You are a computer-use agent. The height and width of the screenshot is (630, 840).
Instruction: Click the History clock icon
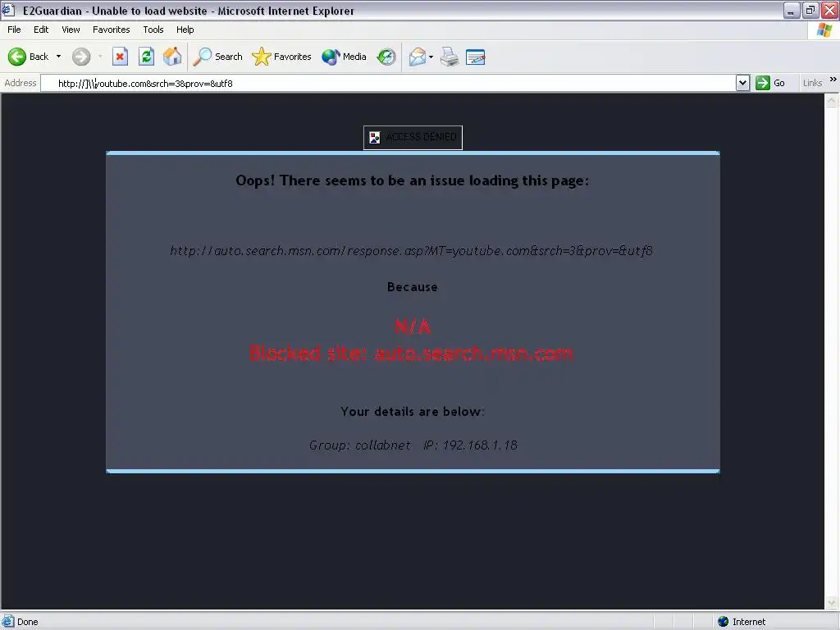tap(386, 57)
